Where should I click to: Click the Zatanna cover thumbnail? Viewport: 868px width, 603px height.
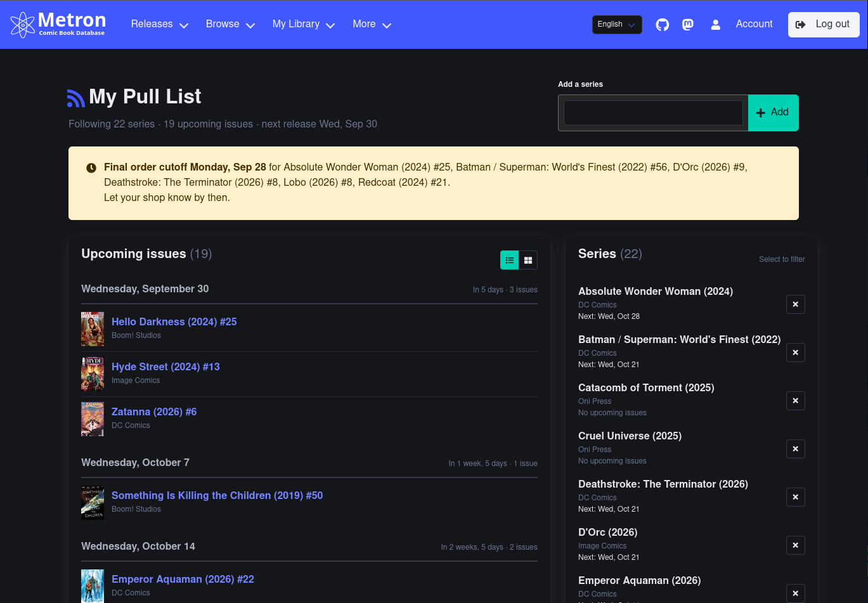pos(93,418)
